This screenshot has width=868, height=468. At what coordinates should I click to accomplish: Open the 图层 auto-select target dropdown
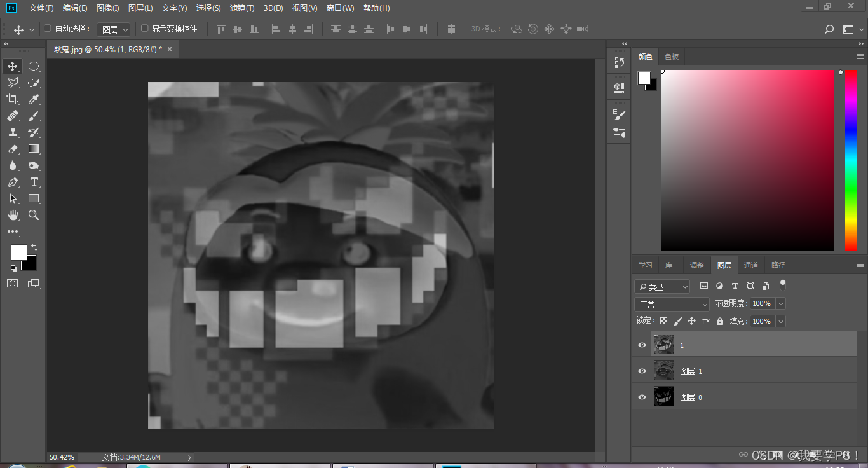pos(115,29)
